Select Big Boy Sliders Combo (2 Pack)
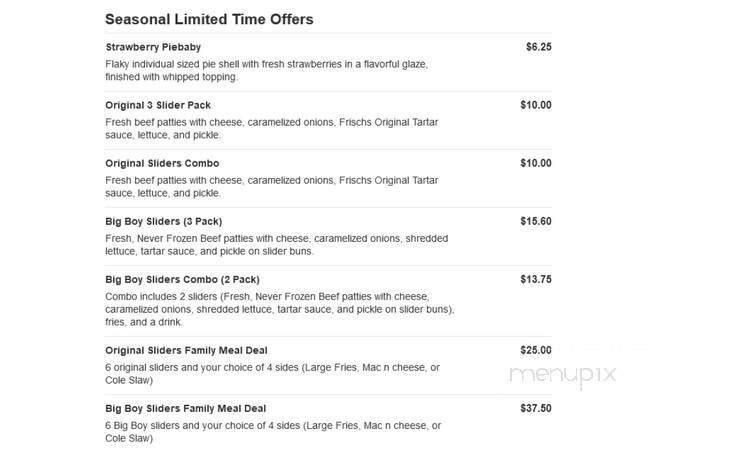742x457 pixels. (182, 280)
